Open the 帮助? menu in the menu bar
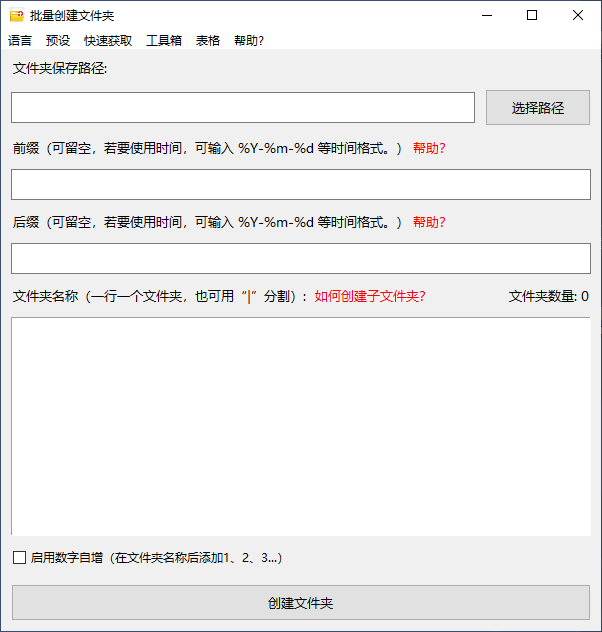 249,41
